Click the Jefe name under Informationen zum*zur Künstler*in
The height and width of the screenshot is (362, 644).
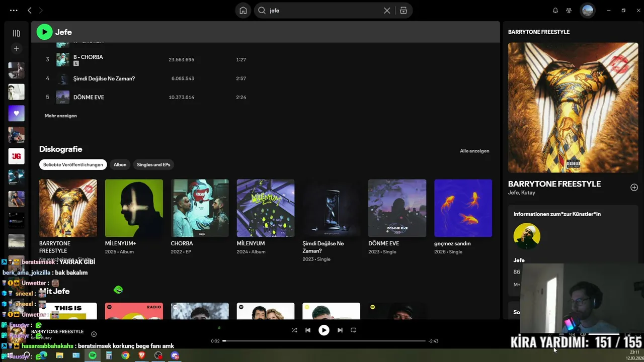pos(519,260)
